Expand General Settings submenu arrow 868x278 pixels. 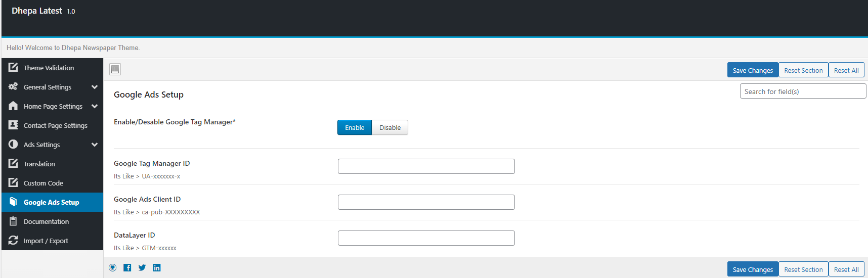pyautogui.click(x=95, y=87)
